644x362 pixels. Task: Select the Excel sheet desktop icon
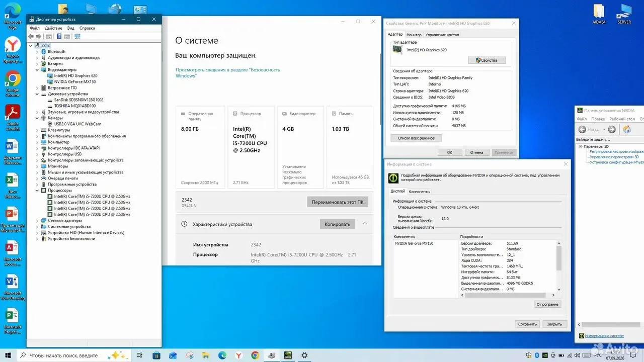pos(13,186)
